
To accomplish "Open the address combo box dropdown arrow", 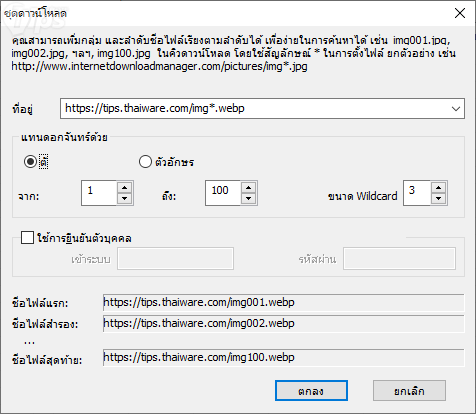I will 456,109.
